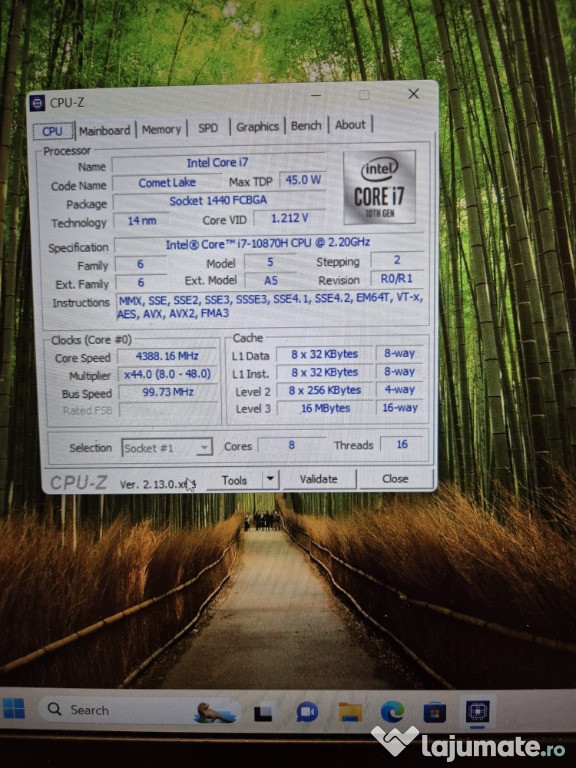This screenshot has height=768, width=576.
Task: Click the Tools button
Action: 234,480
